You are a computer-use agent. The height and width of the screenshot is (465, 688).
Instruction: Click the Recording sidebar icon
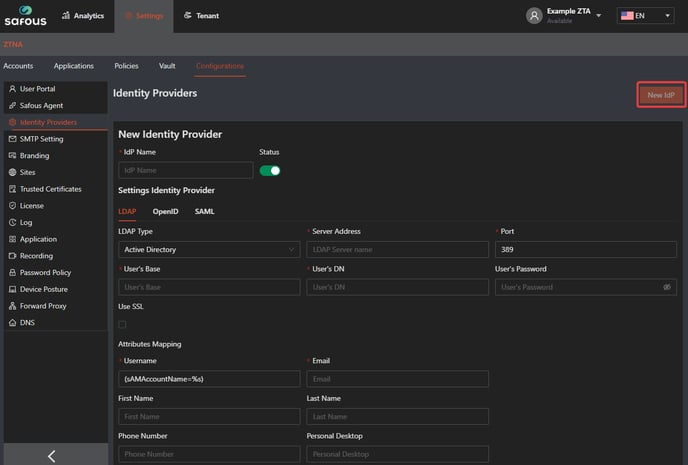12,256
